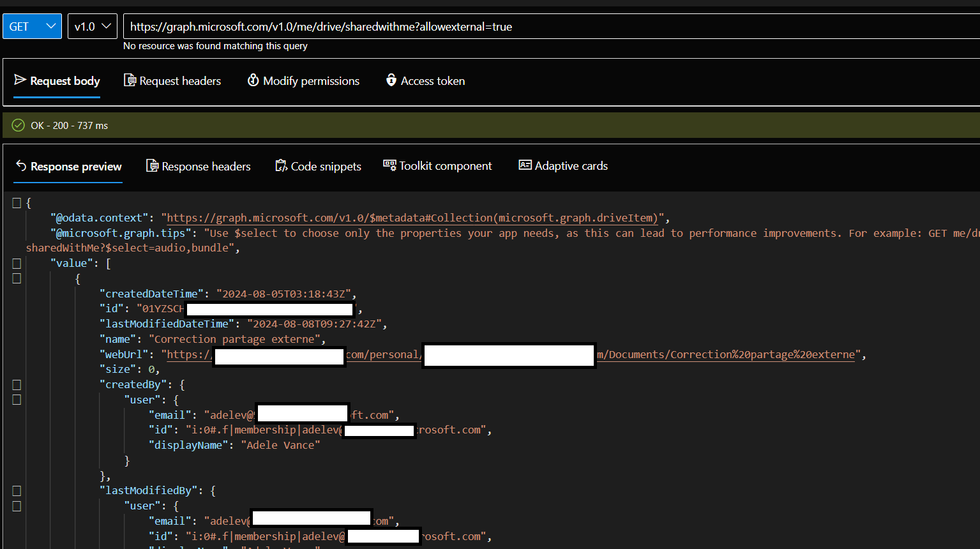
Task: Collapse the root JSON object
Action: (17, 203)
